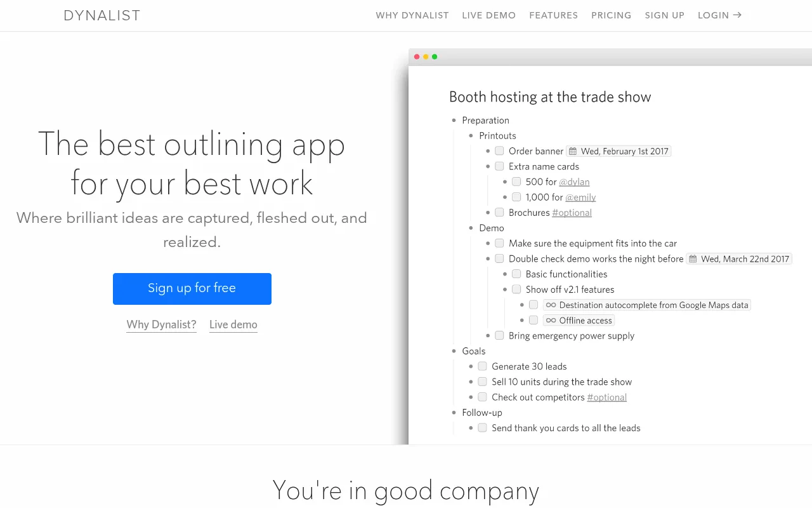Click Sell 10 units during the trade show
The width and height of the screenshot is (812, 508).
[561, 382]
